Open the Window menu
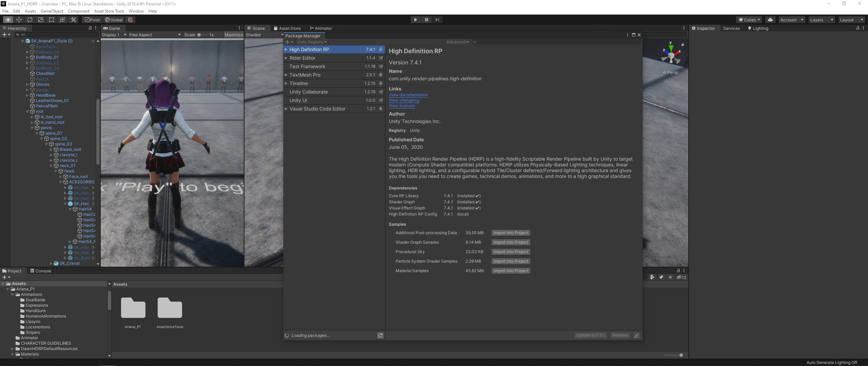The height and width of the screenshot is (366, 868). coord(136,11)
